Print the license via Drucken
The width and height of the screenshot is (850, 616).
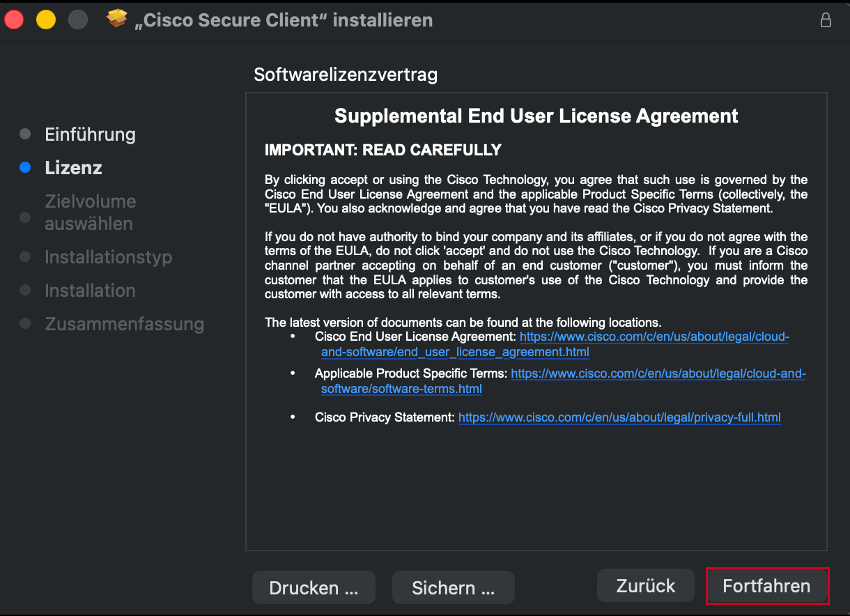click(x=314, y=588)
